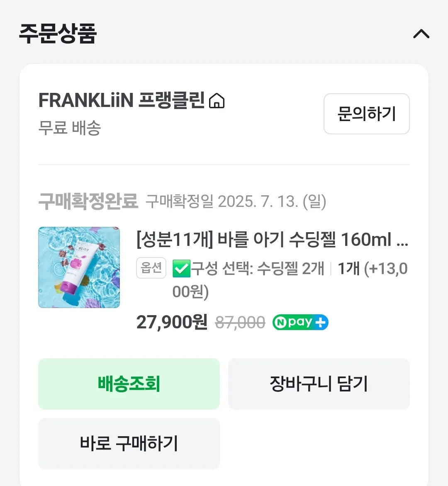This screenshot has height=486, width=448.
Task: Check delivery with 배송조회 button
Action: click(x=129, y=384)
